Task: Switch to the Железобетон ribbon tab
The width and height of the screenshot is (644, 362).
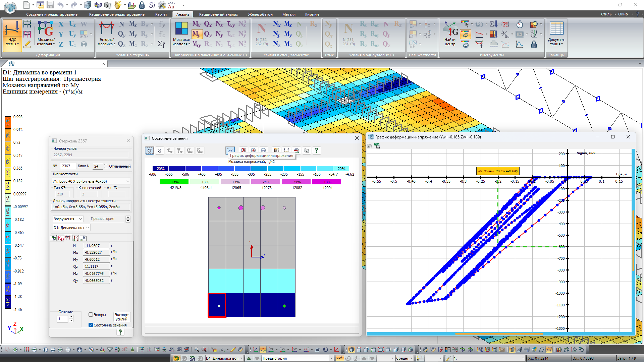Action: click(260, 14)
